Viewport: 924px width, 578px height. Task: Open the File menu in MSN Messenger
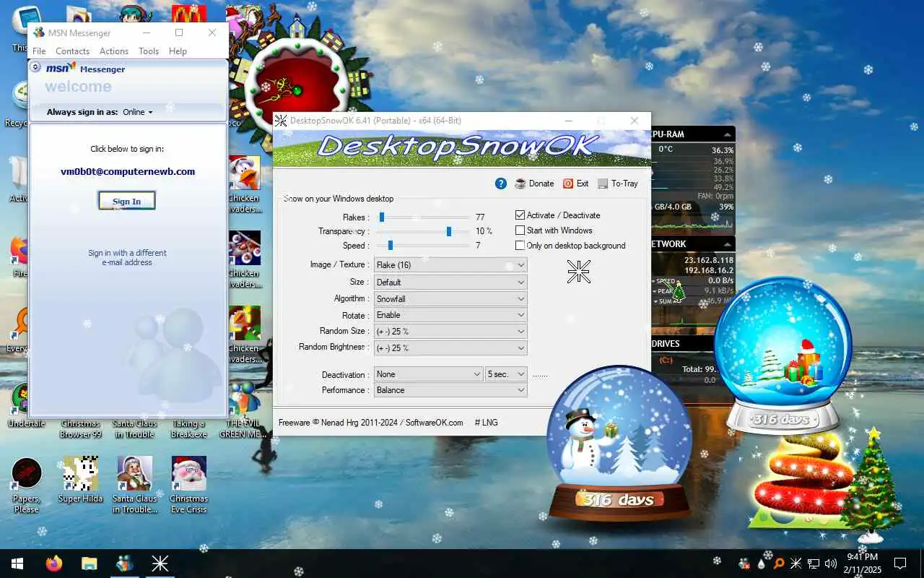[x=39, y=51]
